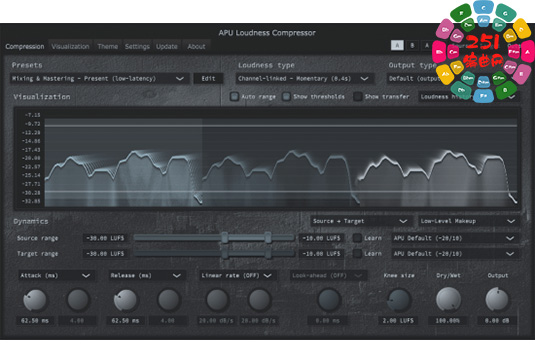
Task: Open the Loudness history dropdown
Action: click(469, 97)
